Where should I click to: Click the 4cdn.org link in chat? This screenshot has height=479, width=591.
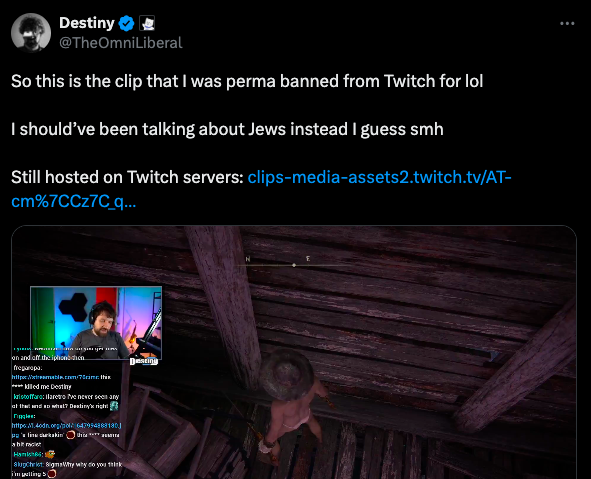click(x=66, y=425)
